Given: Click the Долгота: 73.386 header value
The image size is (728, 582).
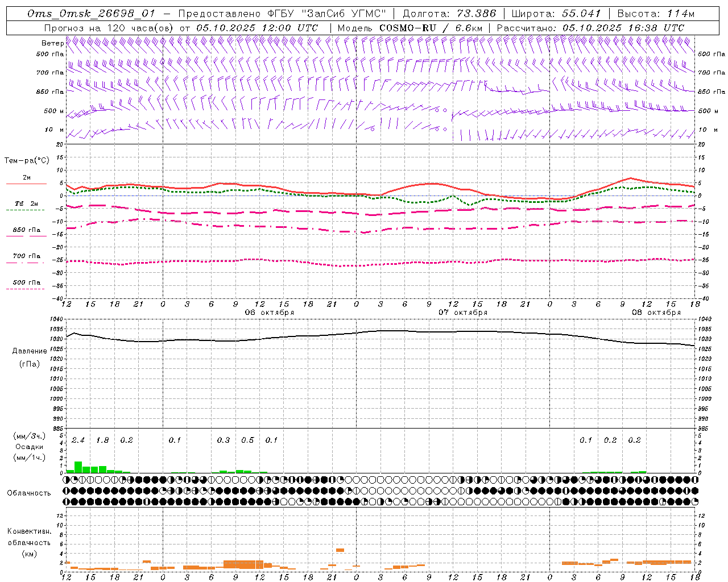Looking at the screenshot, I should (449, 14).
